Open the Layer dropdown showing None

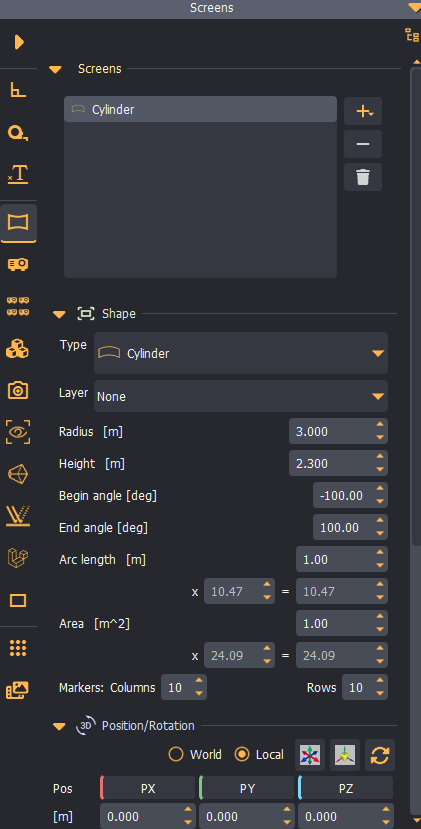[x=241, y=396]
